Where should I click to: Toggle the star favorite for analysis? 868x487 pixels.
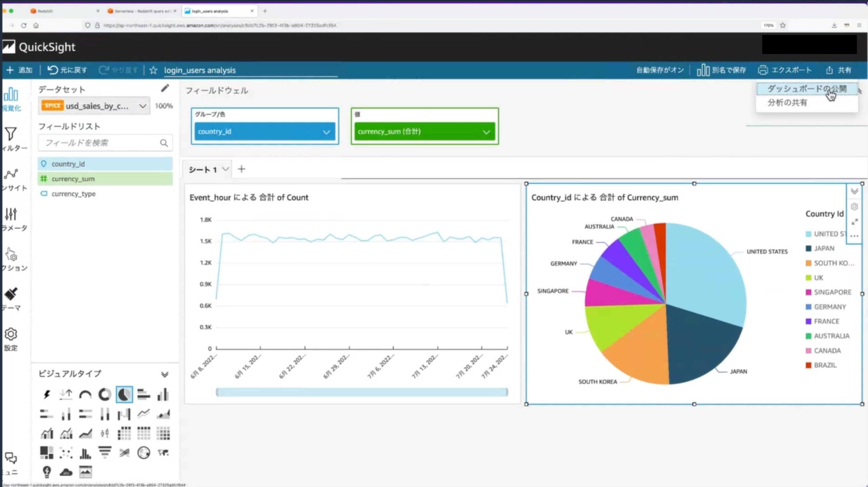(153, 70)
